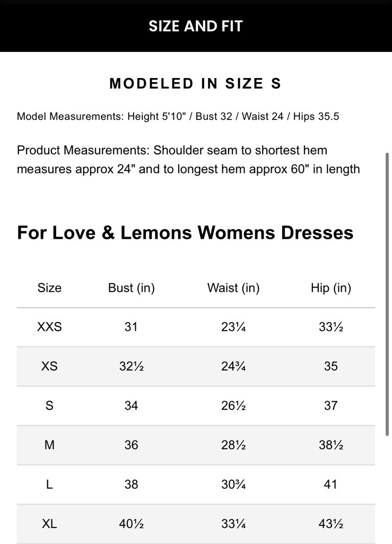The width and height of the screenshot is (392, 544).
Task: Click the For Love & Lemons Womens Dresses title
Action: pos(185,232)
